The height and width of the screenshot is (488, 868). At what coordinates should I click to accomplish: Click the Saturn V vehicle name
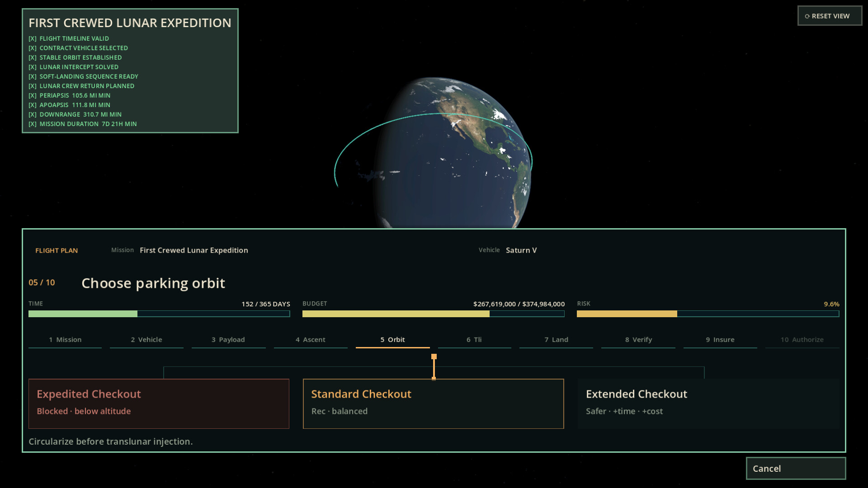(x=521, y=250)
